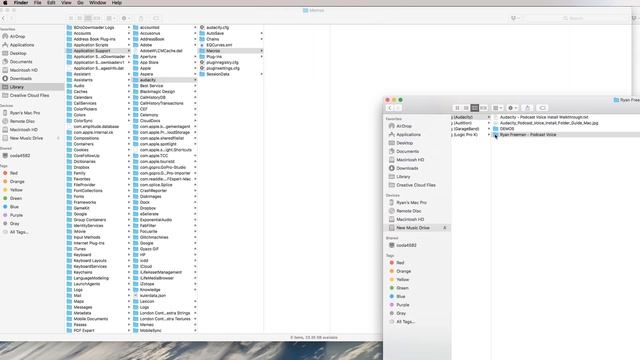Click the Edit Tags button in the Macros window toolbar

[156, 18]
